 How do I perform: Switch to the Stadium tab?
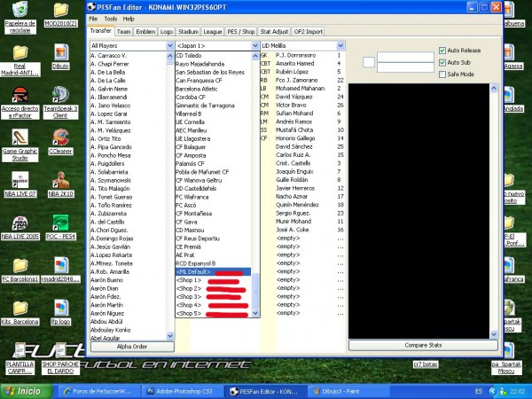pyautogui.click(x=188, y=32)
